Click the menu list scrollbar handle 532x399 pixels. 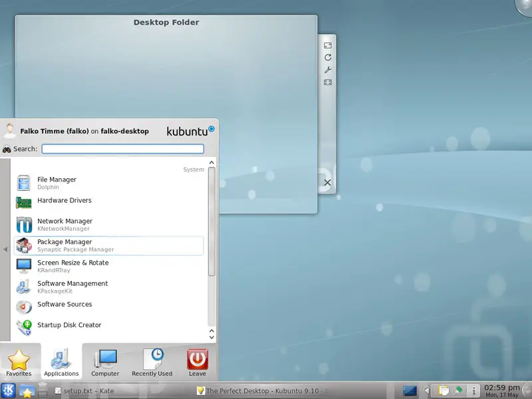click(x=211, y=221)
